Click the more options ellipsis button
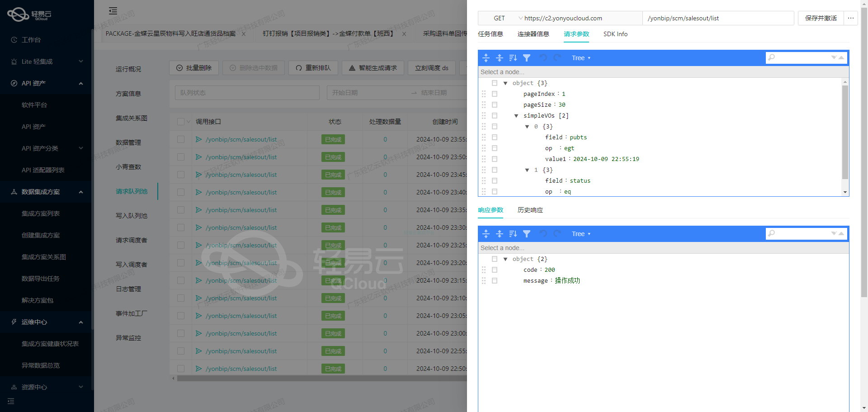This screenshot has height=412, width=868. [851, 18]
